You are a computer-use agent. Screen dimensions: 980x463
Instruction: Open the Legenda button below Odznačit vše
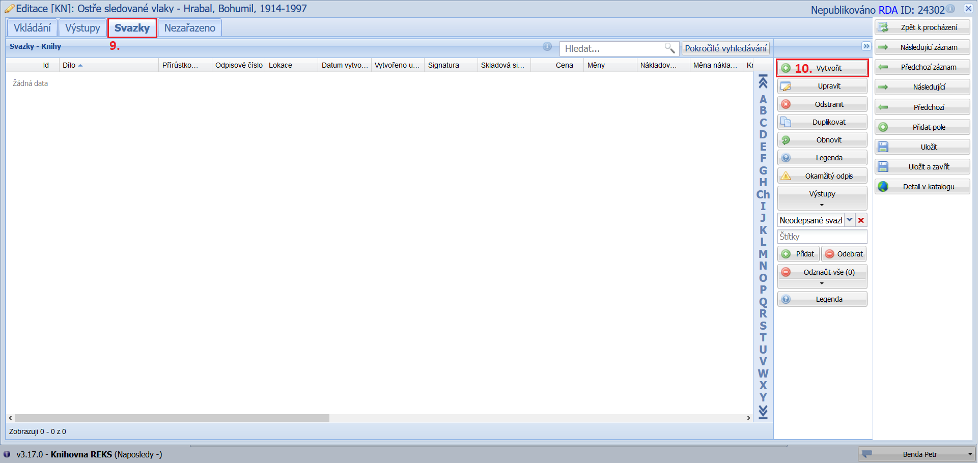click(822, 299)
